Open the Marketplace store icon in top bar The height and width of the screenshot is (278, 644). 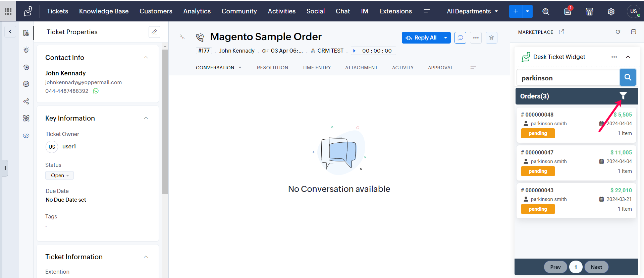click(x=589, y=12)
